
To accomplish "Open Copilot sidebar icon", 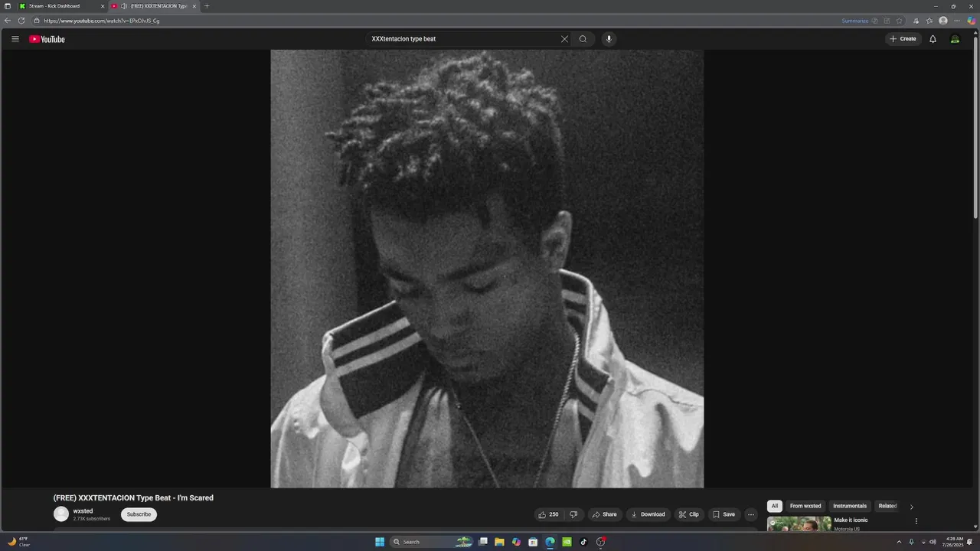I will point(971,21).
